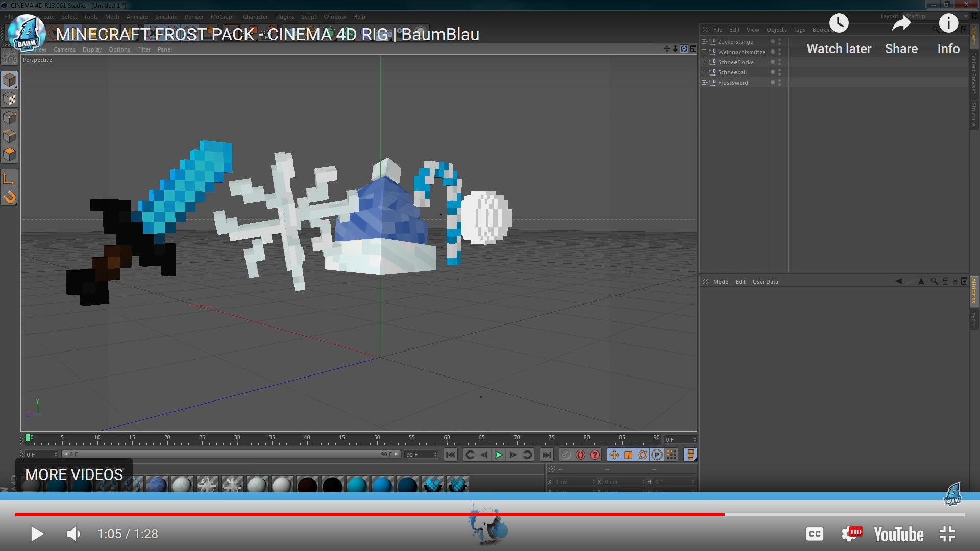Go to previous key button

pos(470,455)
